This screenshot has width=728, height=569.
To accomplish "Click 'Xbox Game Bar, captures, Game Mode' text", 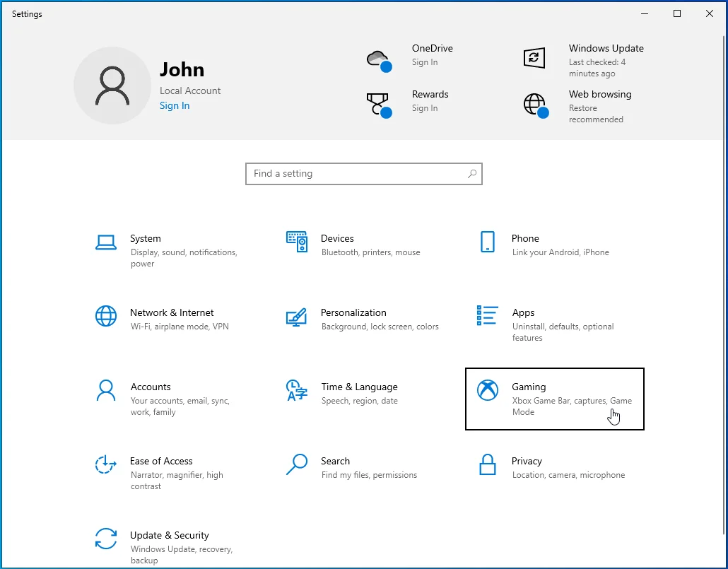I will (x=572, y=406).
